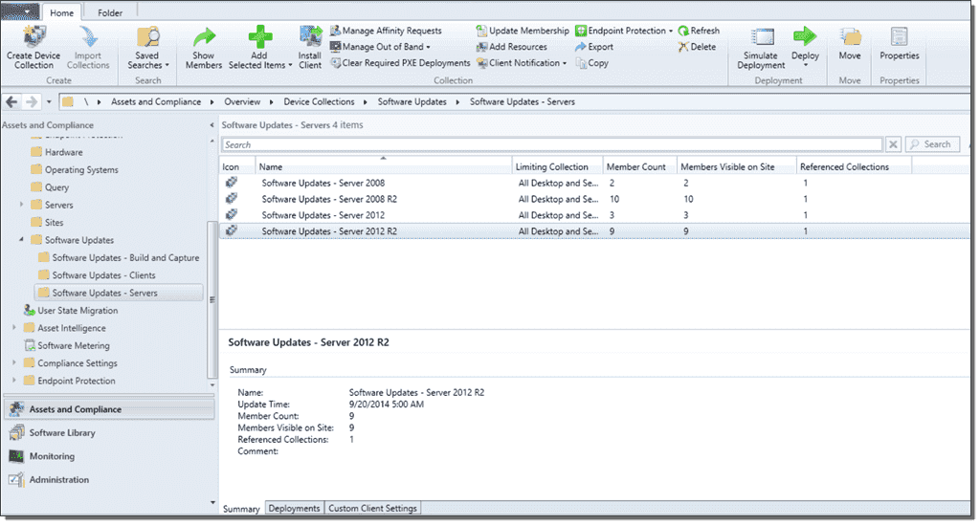
Task: Select Software Updates - Build and Capture folder
Action: pos(119,258)
